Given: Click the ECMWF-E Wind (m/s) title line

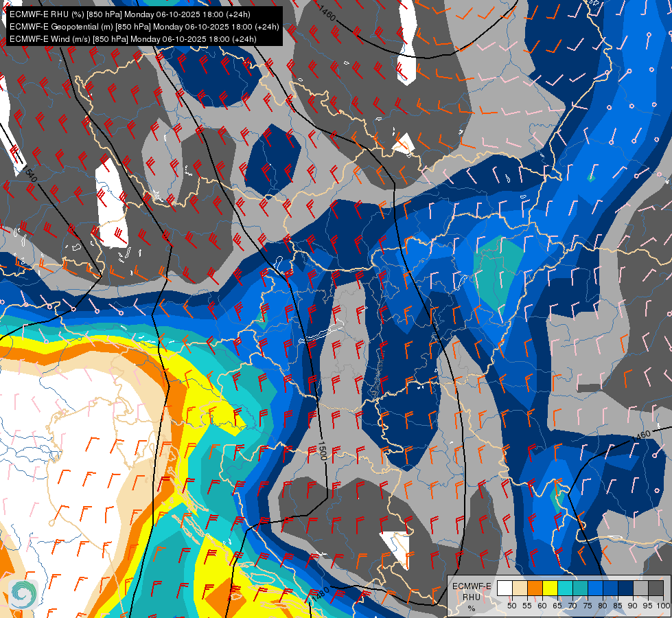Looking at the screenshot, I should pos(133,39).
